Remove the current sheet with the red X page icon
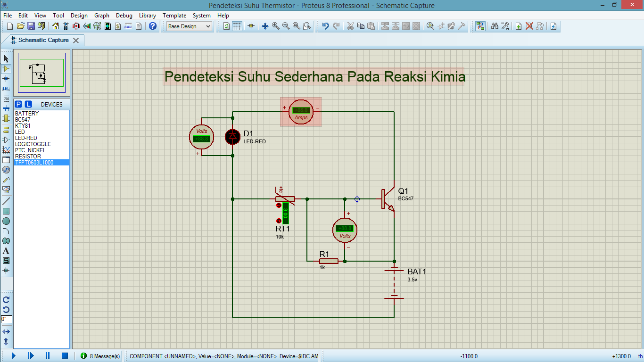The width and height of the screenshot is (644, 362). coord(529,26)
